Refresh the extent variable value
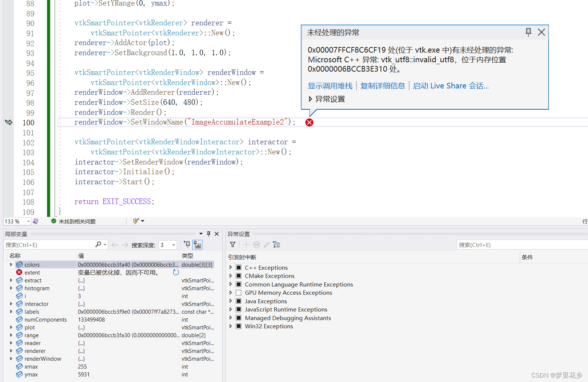588x382 pixels. [x=176, y=272]
